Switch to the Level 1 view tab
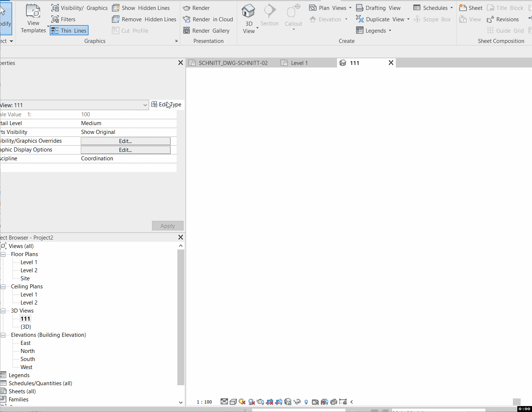The width and height of the screenshot is (532, 412). click(298, 63)
